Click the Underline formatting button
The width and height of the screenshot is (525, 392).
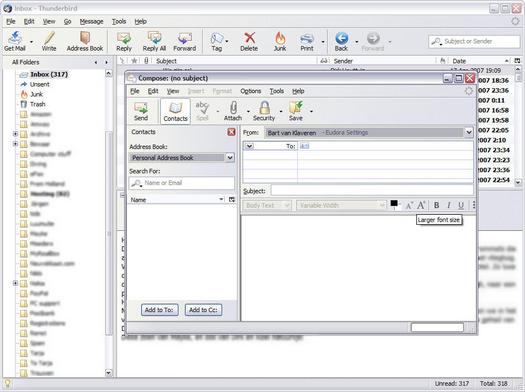461,205
